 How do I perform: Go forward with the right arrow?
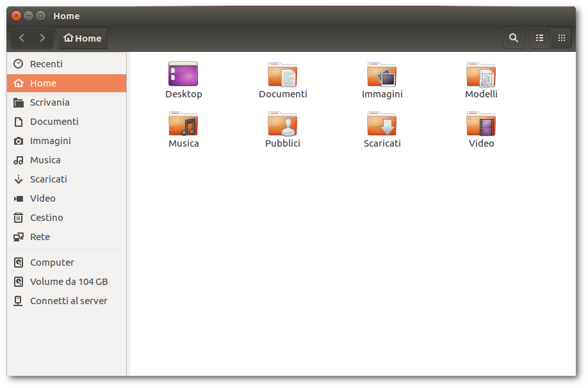pyautogui.click(x=42, y=38)
